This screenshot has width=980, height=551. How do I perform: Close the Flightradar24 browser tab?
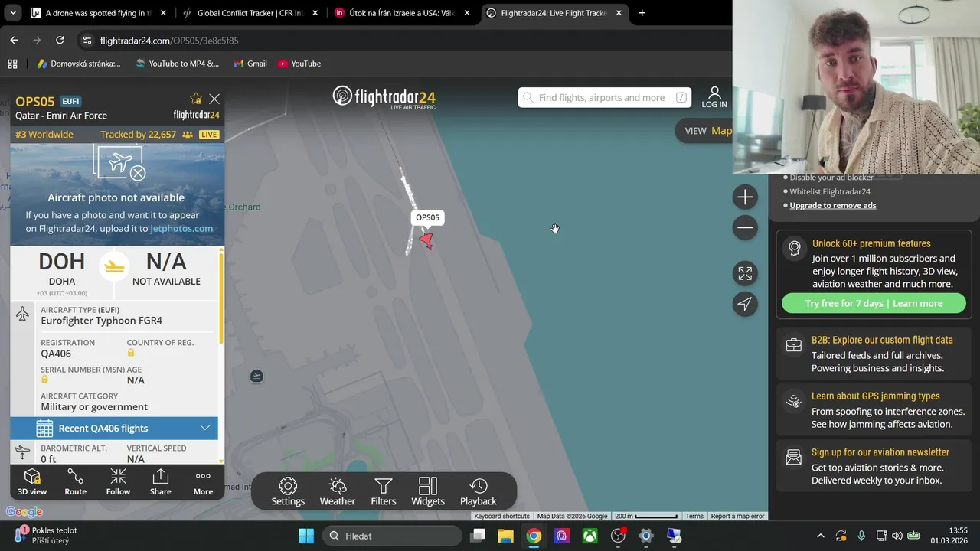pos(619,13)
